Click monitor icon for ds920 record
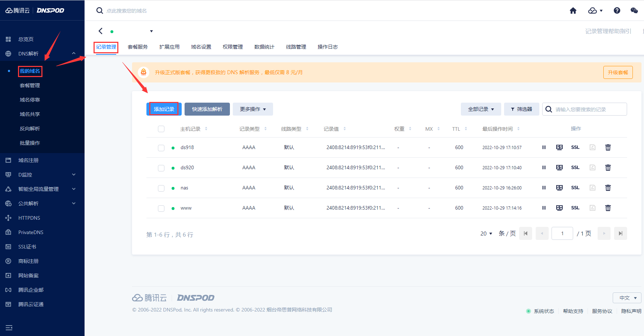 559,167
